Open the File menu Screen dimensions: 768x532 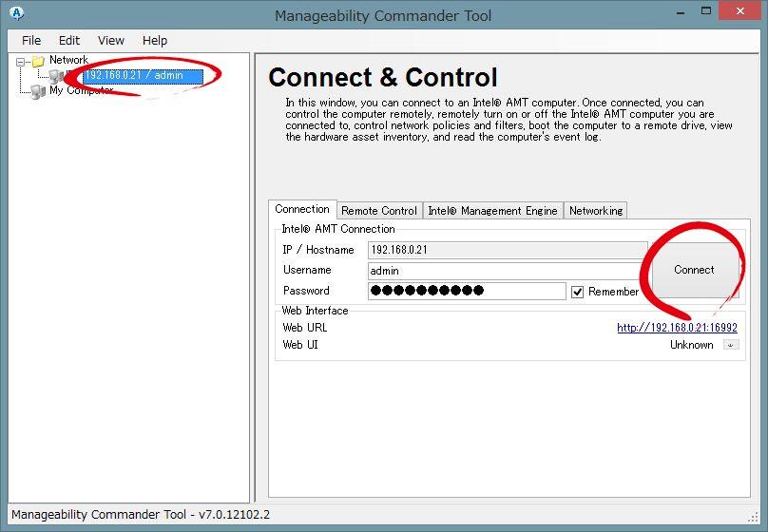pos(31,41)
